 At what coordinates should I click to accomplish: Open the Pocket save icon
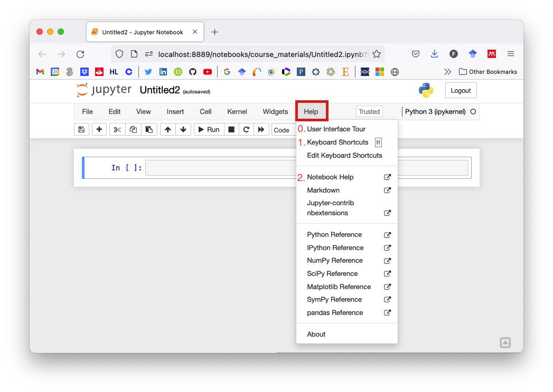pyautogui.click(x=416, y=54)
